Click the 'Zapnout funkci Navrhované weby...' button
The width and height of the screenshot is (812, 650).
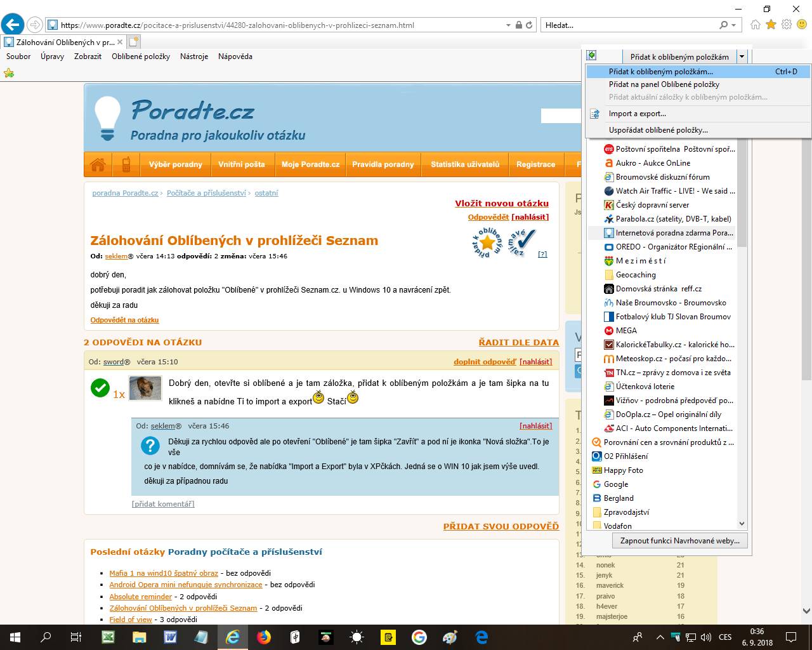pos(679,541)
